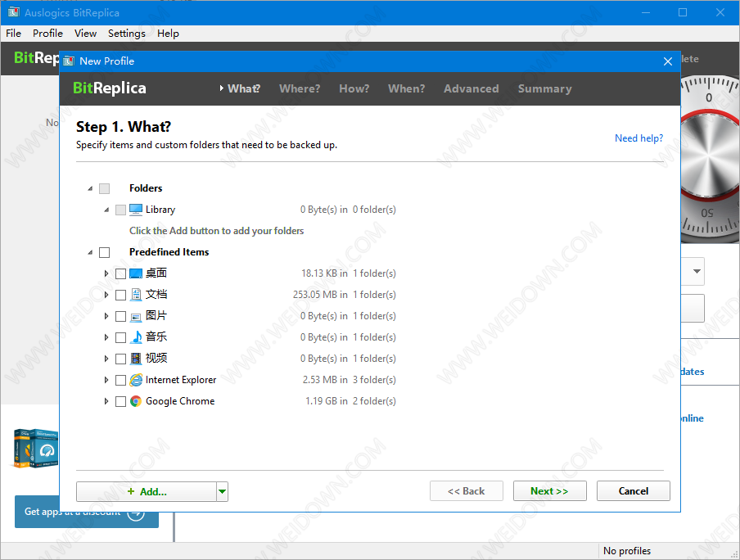
Task: Tick the Predefined Items checkbox
Action: pyautogui.click(x=104, y=252)
